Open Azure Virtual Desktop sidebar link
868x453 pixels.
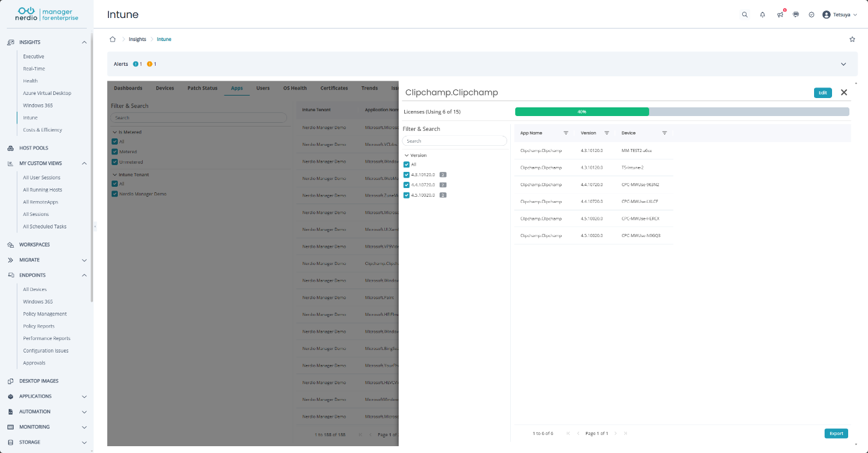click(47, 93)
